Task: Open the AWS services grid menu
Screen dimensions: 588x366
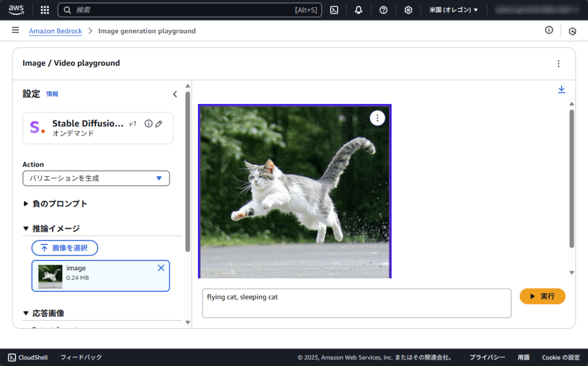Action: (x=45, y=10)
